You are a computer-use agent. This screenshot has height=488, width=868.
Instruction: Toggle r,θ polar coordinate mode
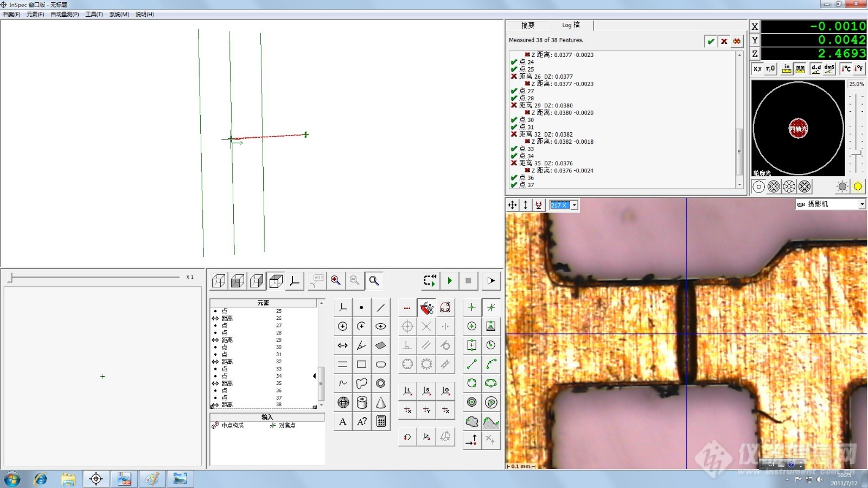pyautogui.click(x=770, y=69)
